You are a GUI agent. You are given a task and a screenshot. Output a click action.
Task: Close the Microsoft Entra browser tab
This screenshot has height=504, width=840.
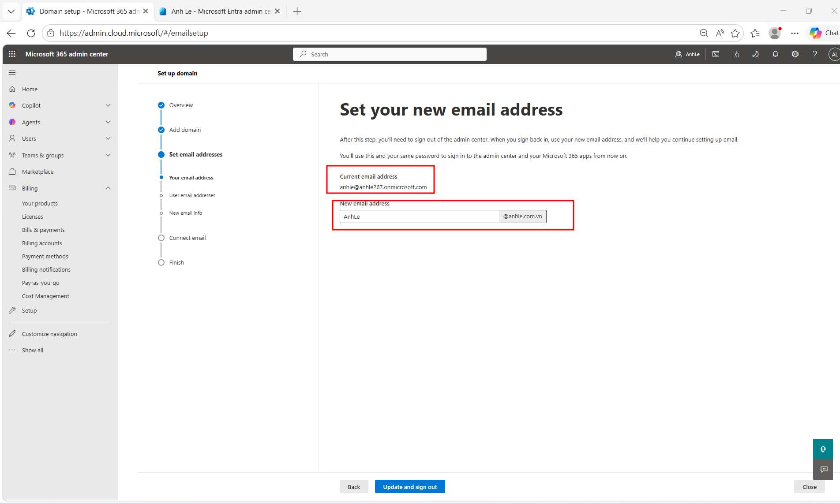pyautogui.click(x=277, y=11)
